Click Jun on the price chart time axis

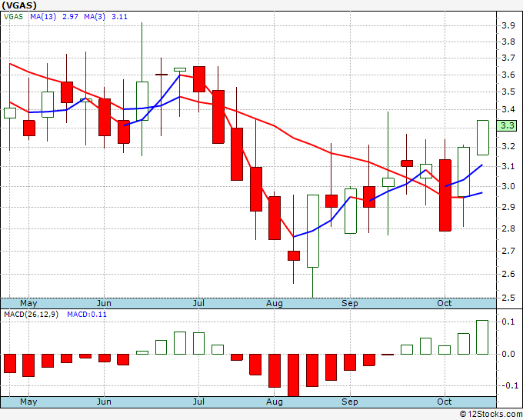[x=104, y=304]
